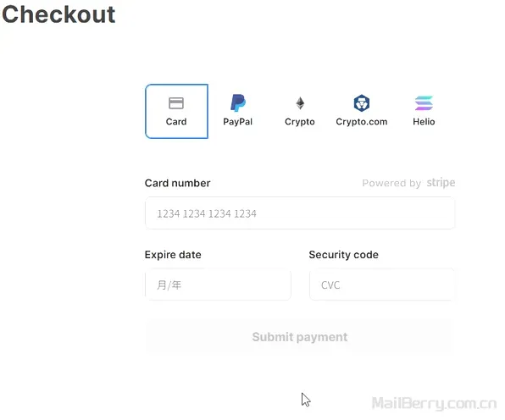Choose the Crypto payment option label
Image resolution: width=505 pixels, height=420 pixels.
click(x=299, y=122)
